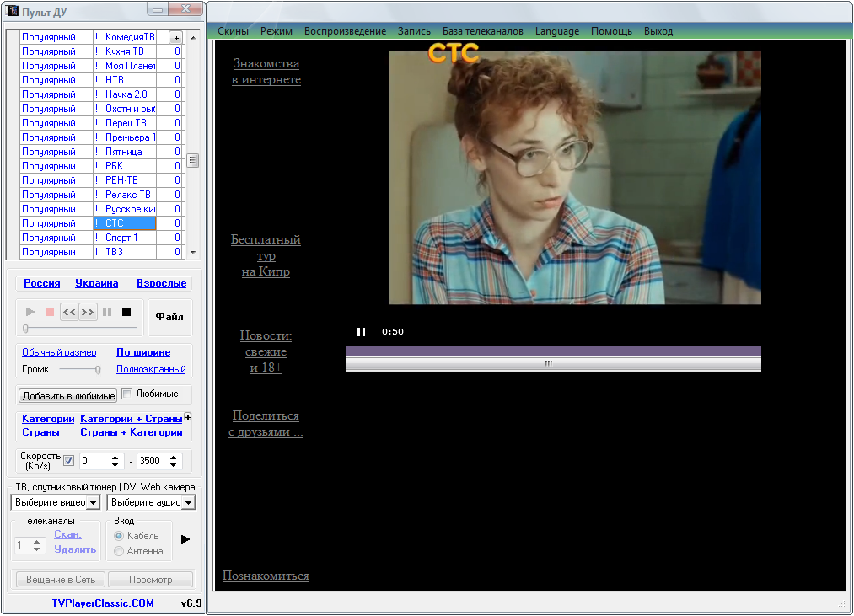Open the Взрослые link
Viewport: 854px width, 616px height.
(162, 283)
